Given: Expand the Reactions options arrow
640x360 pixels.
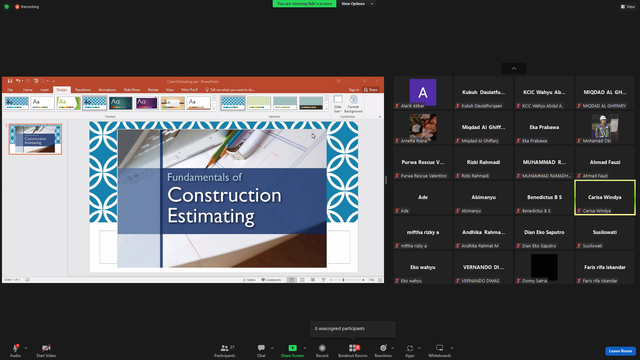Looking at the screenshot, I should click(x=393, y=348).
